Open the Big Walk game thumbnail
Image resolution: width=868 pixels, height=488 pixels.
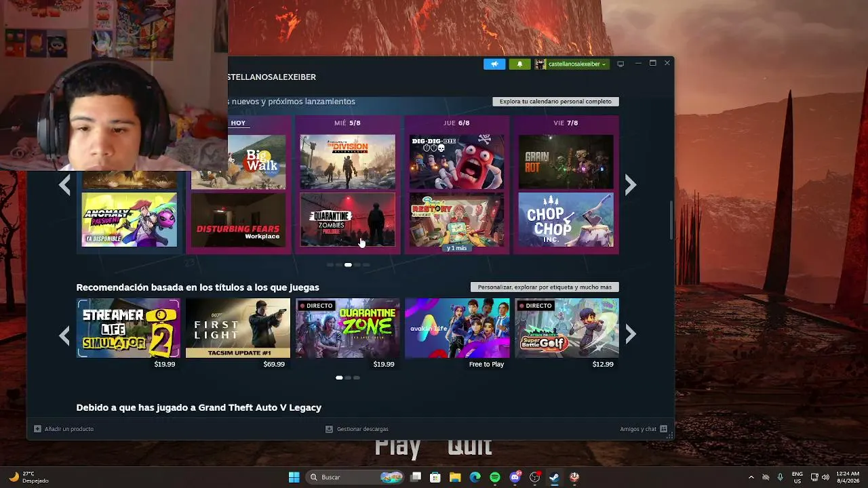[x=238, y=161]
